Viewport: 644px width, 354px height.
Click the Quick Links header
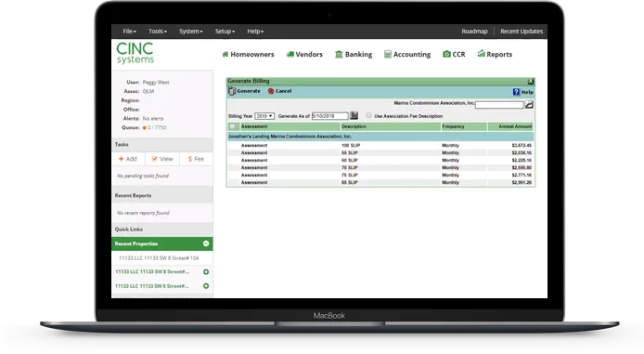tap(162, 229)
